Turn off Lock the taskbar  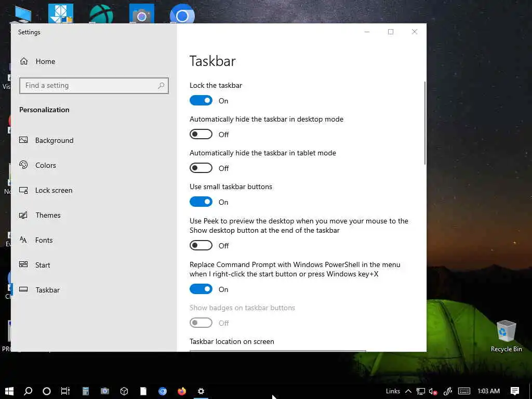click(x=201, y=100)
